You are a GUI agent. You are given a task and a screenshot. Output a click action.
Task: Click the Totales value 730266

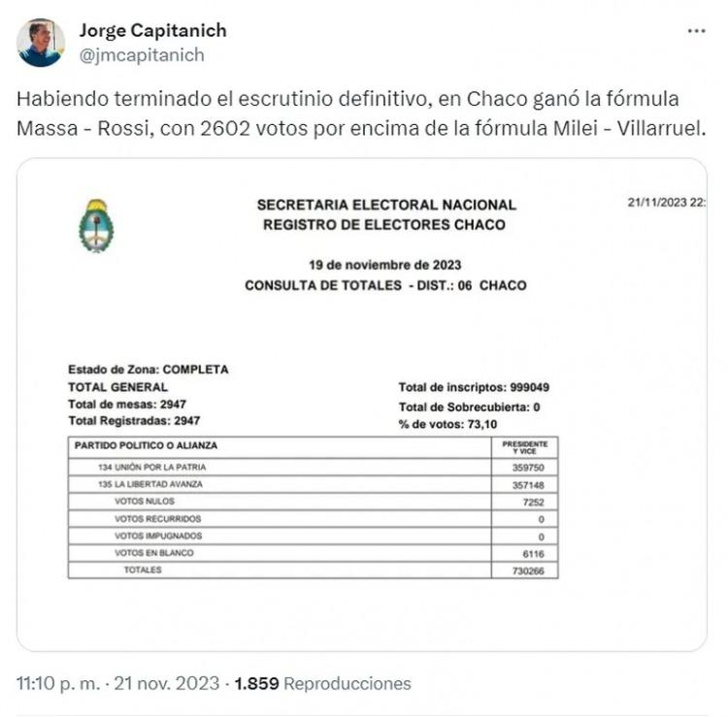(x=528, y=570)
